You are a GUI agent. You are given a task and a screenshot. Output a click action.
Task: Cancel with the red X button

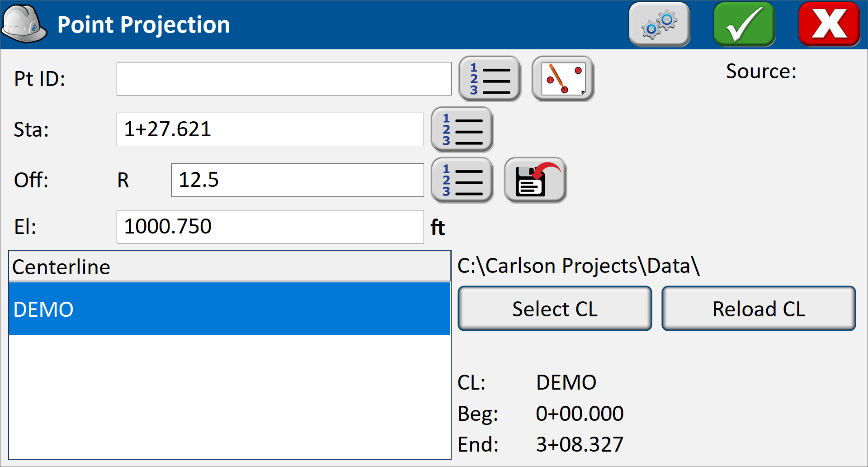coord(830,24)
